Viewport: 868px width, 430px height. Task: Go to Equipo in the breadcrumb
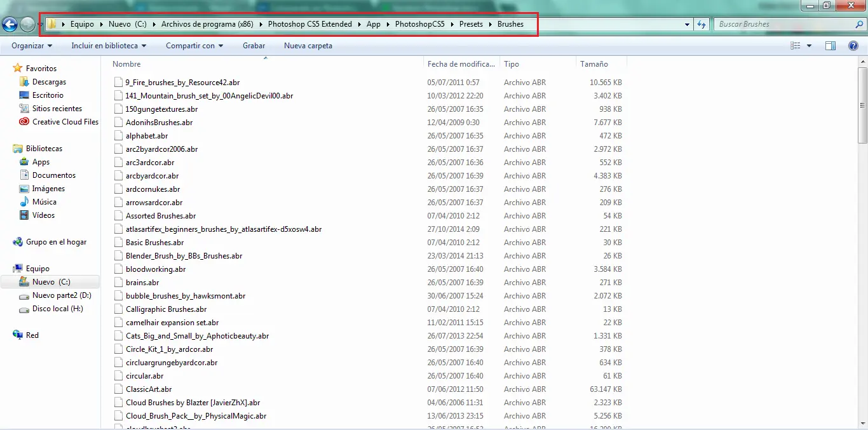[x=82, y=24]
